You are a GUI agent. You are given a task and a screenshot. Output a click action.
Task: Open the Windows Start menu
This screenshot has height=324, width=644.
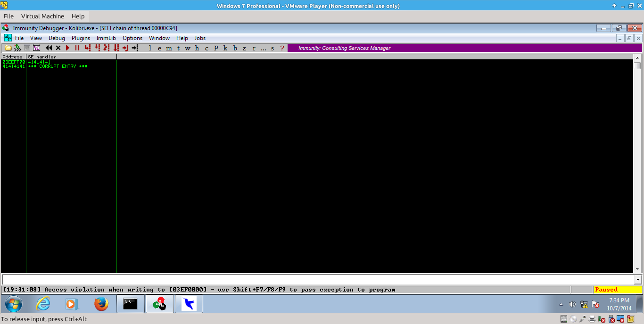click(x=13, y=304)
